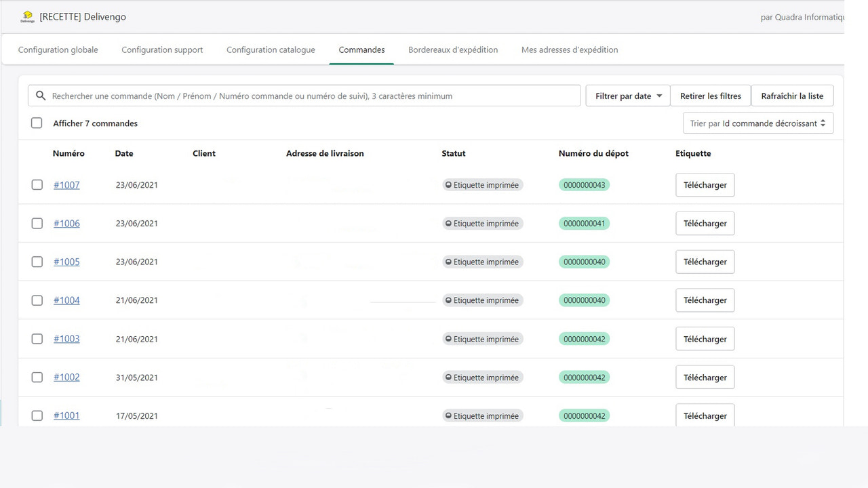The image size is (868, 488).
Task: Click Retirer les filtres button
Action: 711,96
